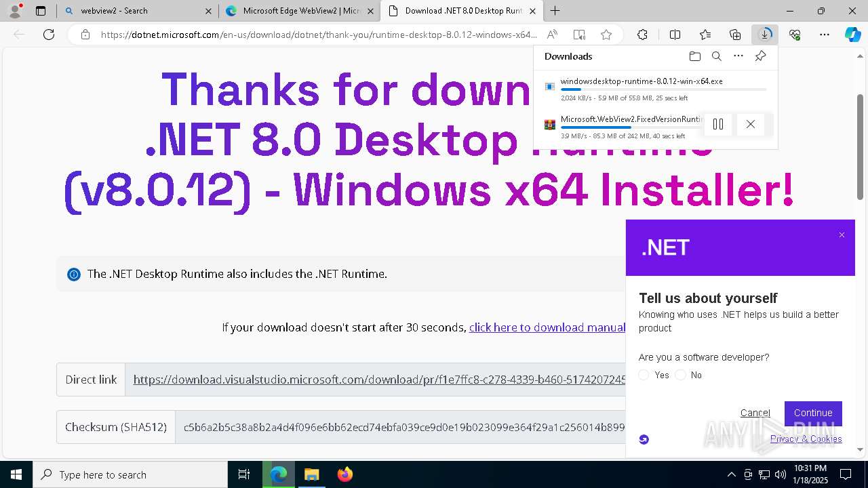Open the Copilot sidebar icon

pyautogui.click(x=852, y=35)
